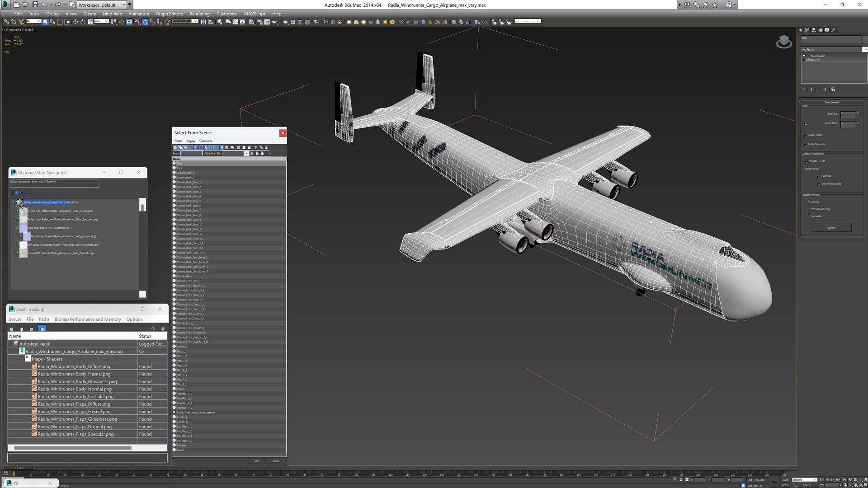Screen dimensions: 868x488
Task: Toggle Display Geometry filter in Select From Scene
Action: [175, 147]
